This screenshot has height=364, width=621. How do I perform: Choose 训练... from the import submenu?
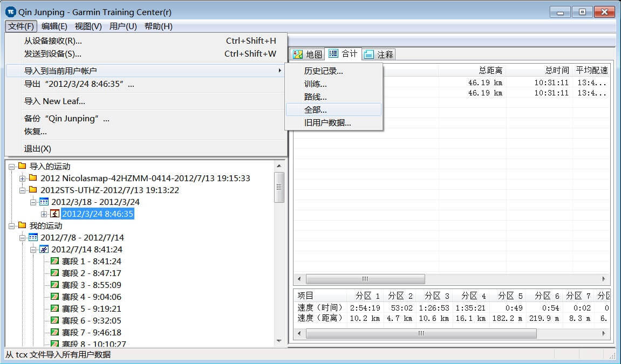(x=333, y=84)
